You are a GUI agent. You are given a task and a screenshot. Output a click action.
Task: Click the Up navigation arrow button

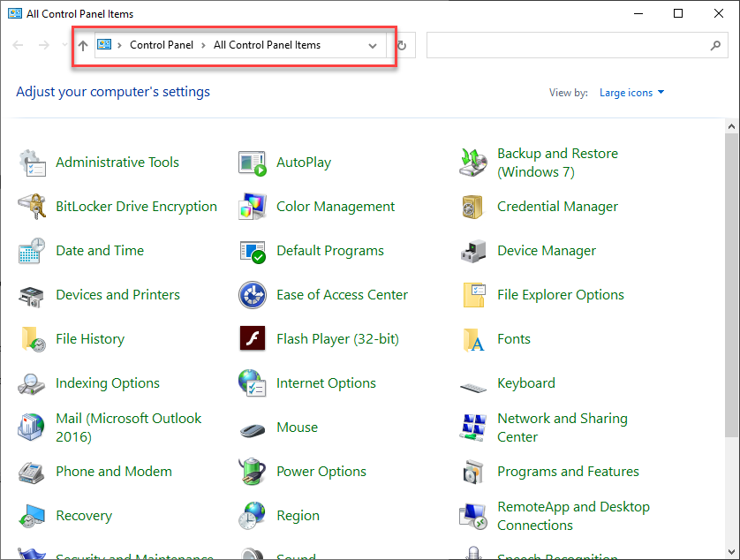click(83, 46)
